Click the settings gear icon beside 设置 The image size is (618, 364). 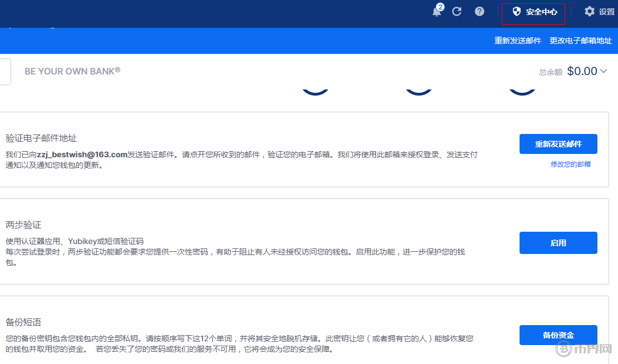tap(589, 11)
